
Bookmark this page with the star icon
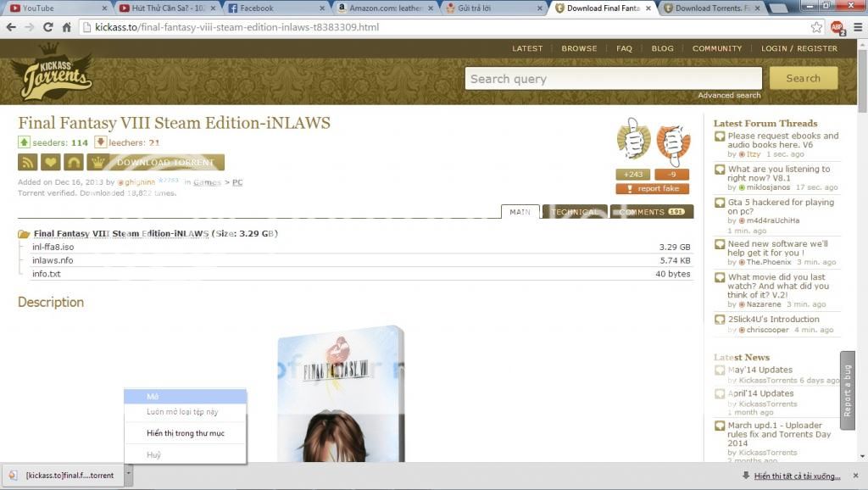click(816, 27)
